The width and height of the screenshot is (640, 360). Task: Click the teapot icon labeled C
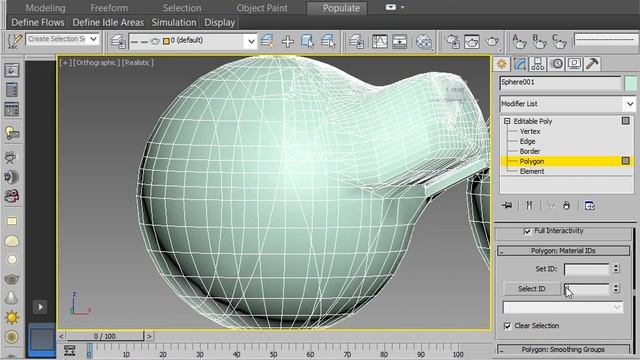pos(559,41)
